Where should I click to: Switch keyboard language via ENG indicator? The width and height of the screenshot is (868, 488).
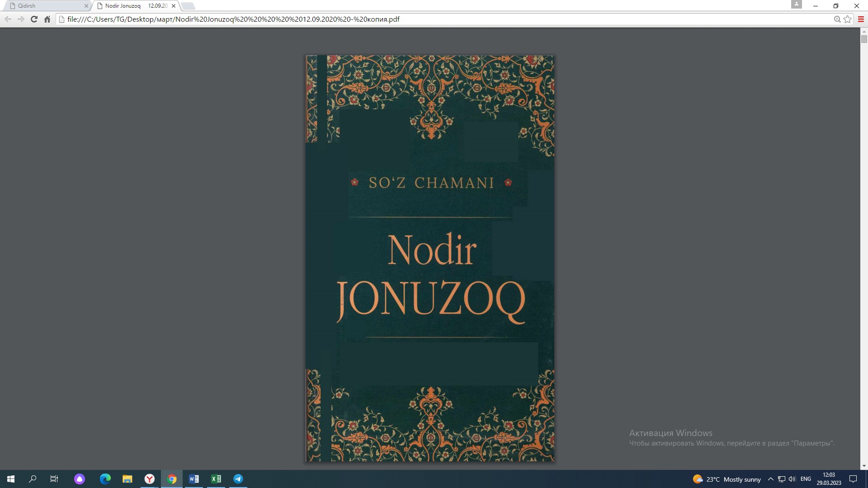coord(806,479)
